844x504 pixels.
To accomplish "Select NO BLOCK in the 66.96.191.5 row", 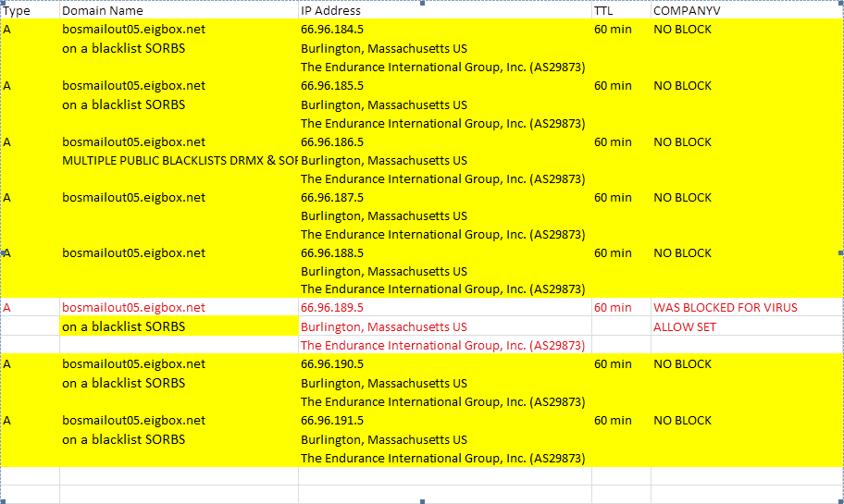I will coord(747,420).
